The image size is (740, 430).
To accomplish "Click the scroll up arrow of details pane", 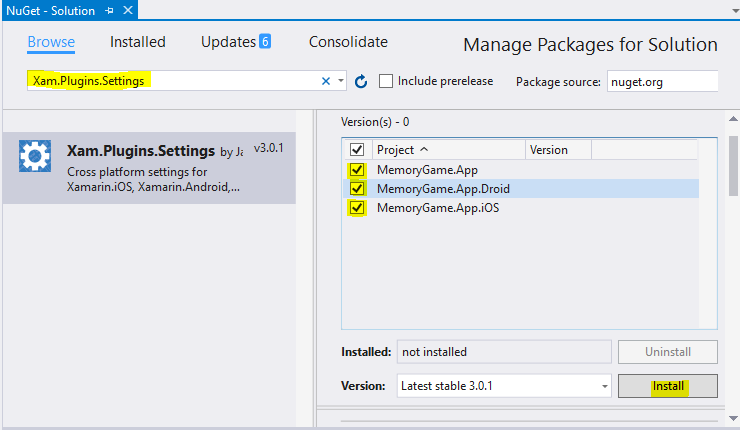I will (x=733, y=119).
